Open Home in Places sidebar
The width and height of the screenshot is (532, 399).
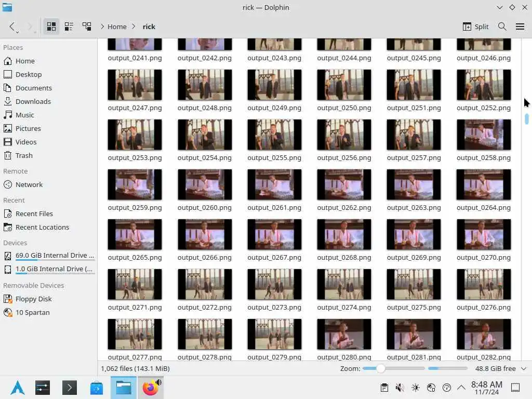pyautogui.click(x=48, y=61)
